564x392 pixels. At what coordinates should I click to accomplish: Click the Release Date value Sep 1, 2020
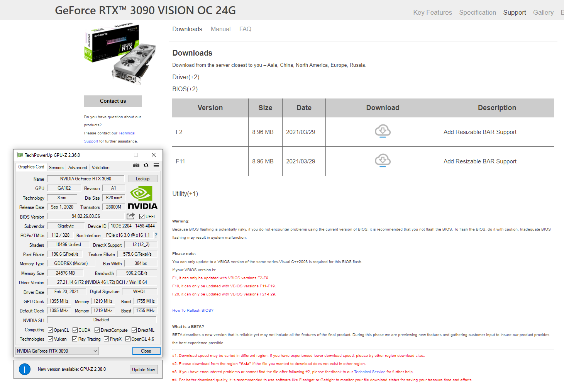[62, 207]
